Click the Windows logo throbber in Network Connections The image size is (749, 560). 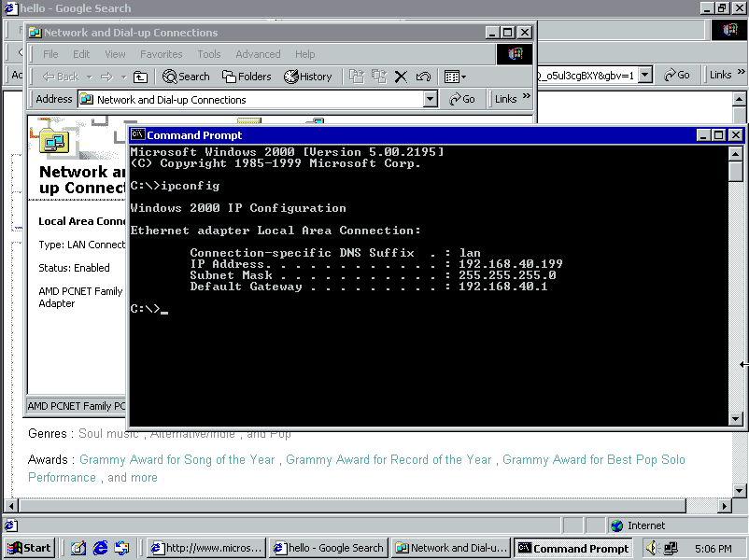(x=515, y=54)
